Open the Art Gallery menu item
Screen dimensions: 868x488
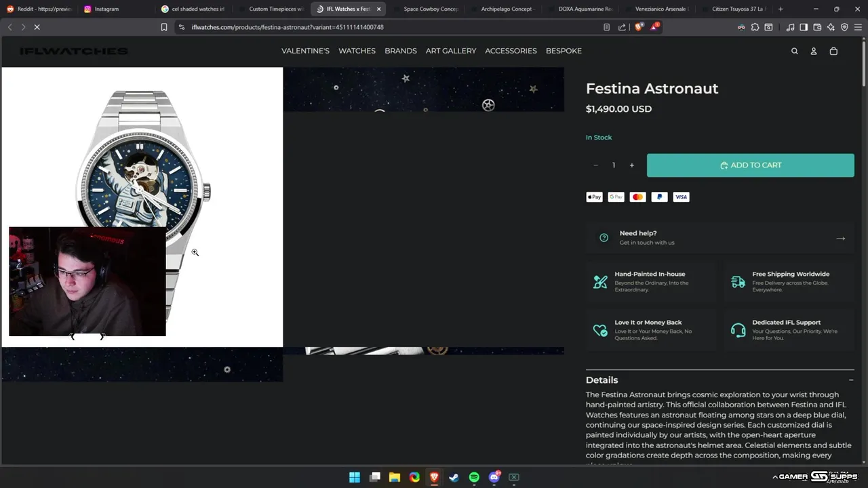pyautogui.click(x=451, y=51)
